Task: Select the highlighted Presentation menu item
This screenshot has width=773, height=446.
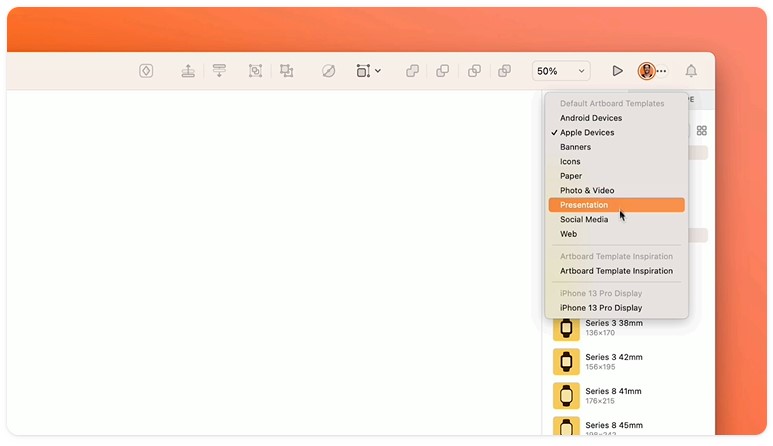Action: [x=616, y=205]
